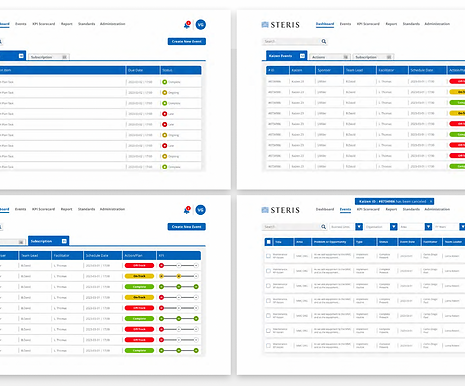
Task: Open the Business Units dropdown arrow
Action: [x=359, y=227]
